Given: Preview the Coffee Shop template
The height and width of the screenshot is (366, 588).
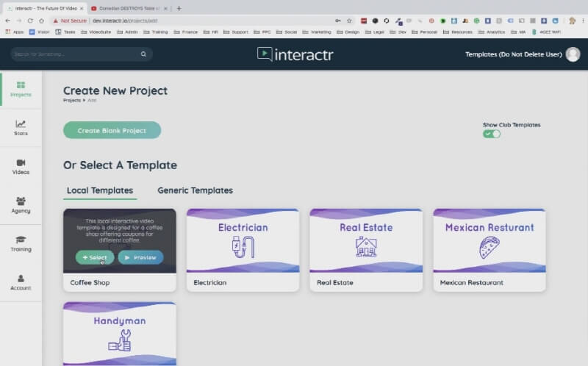Looking at the screenshot, I should (x=140, y=257).
